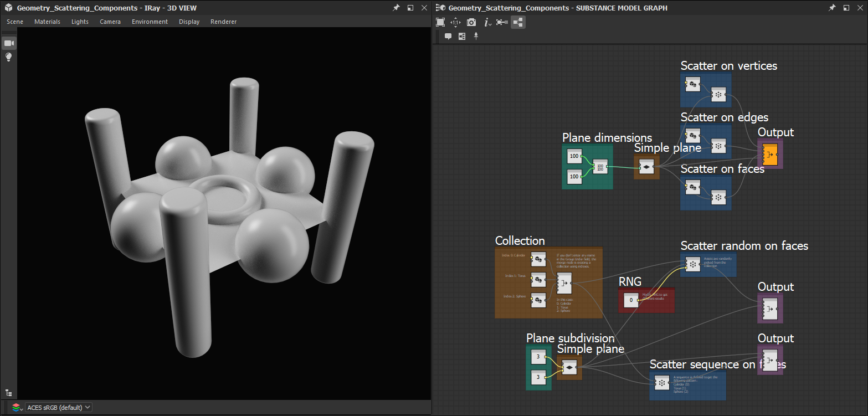868x416 pixels.
Task: Open the Materials menu
Action: 47,22
